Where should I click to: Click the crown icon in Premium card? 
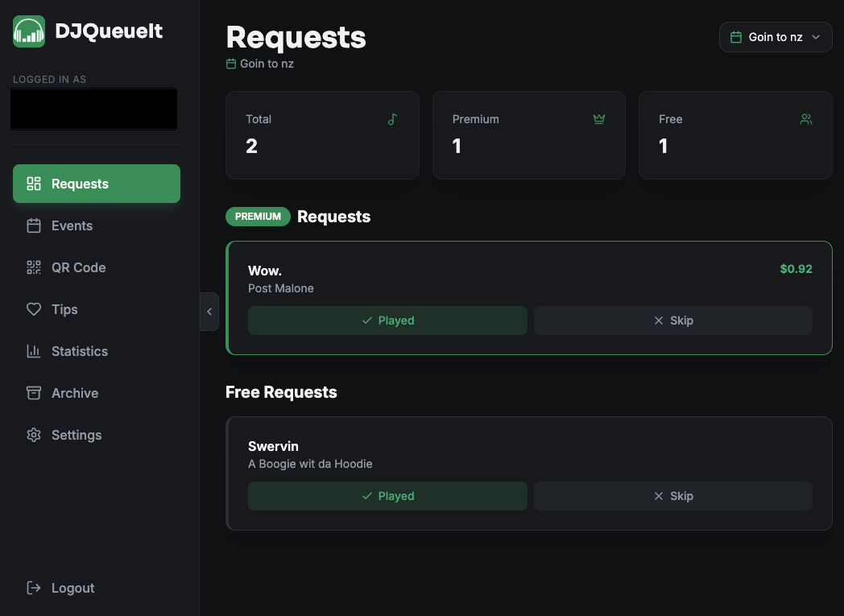pos(599,119)
